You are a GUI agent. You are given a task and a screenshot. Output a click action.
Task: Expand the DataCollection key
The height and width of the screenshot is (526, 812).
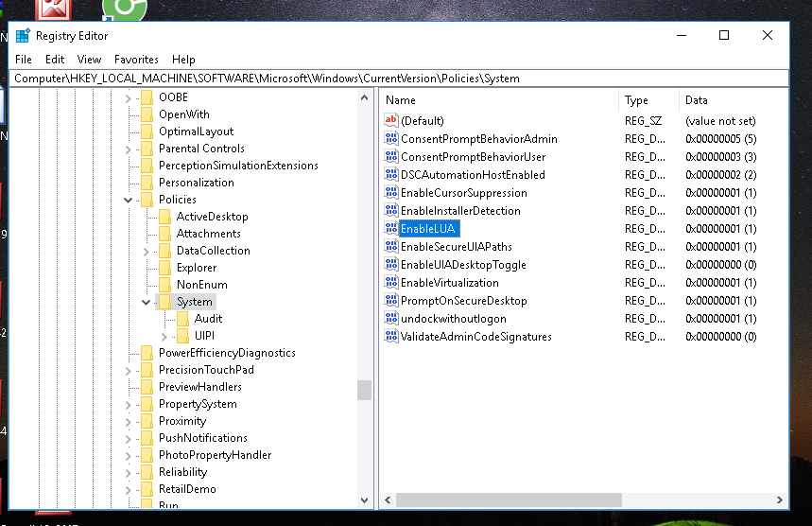tap(146, 251)
